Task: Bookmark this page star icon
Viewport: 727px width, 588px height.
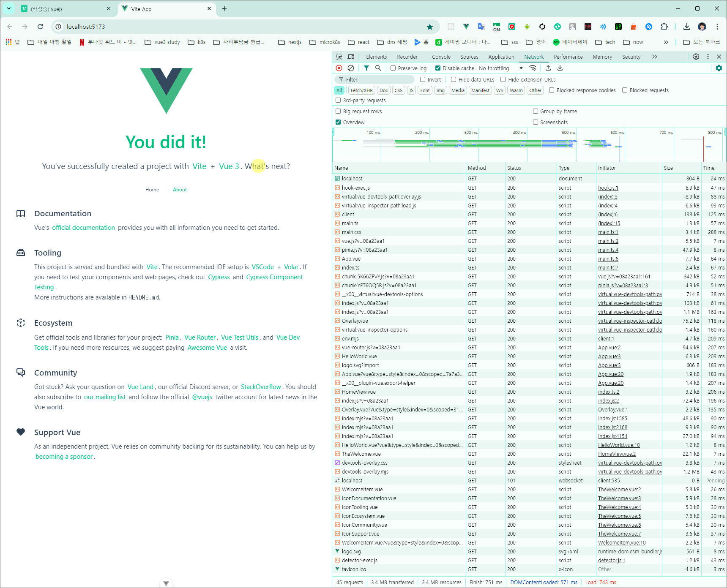Action: tap(430, 27)
